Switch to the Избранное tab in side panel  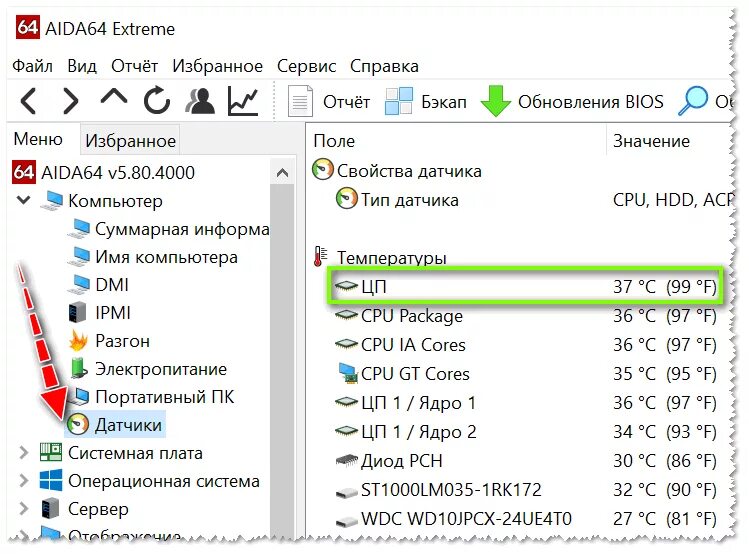click(x=130, y=140)
